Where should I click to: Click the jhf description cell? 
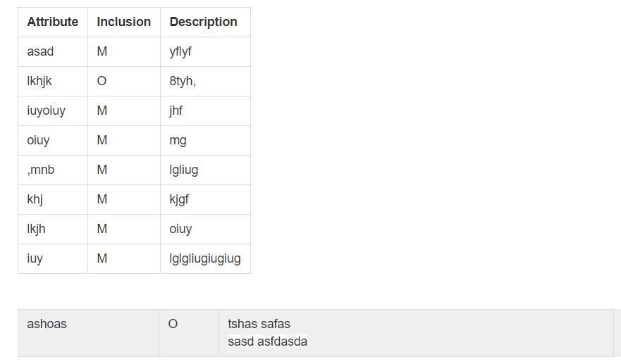(205, 111)
